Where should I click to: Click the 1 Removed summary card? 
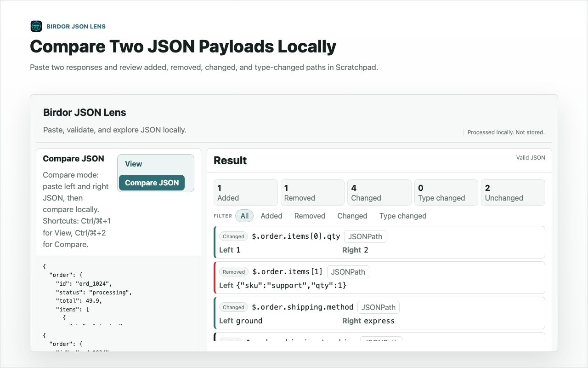pos(312,192)
